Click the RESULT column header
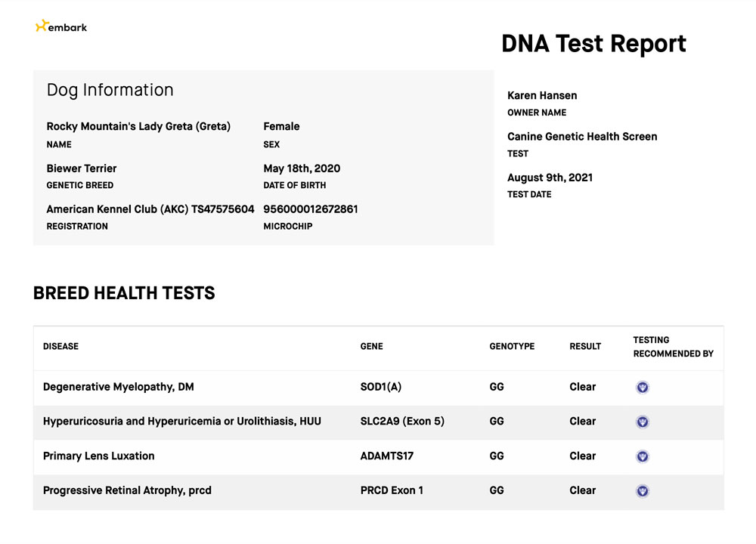 tap(585, 347)
